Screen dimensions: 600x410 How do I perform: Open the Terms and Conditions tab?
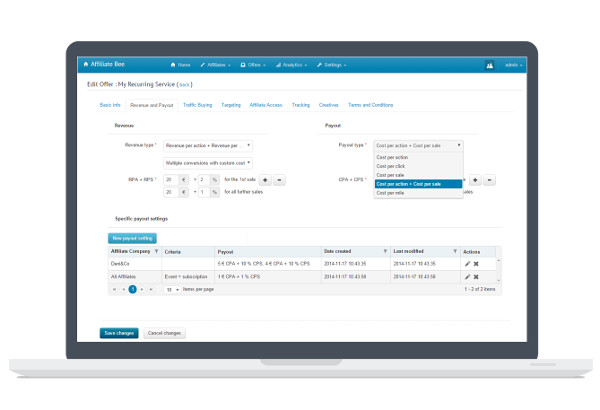click(370, 105)
